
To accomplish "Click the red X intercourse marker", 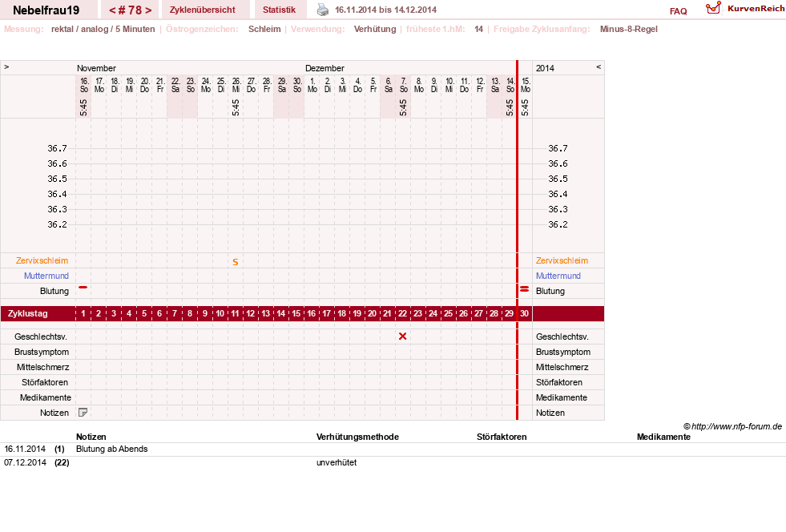I will (x=402, y=337).
